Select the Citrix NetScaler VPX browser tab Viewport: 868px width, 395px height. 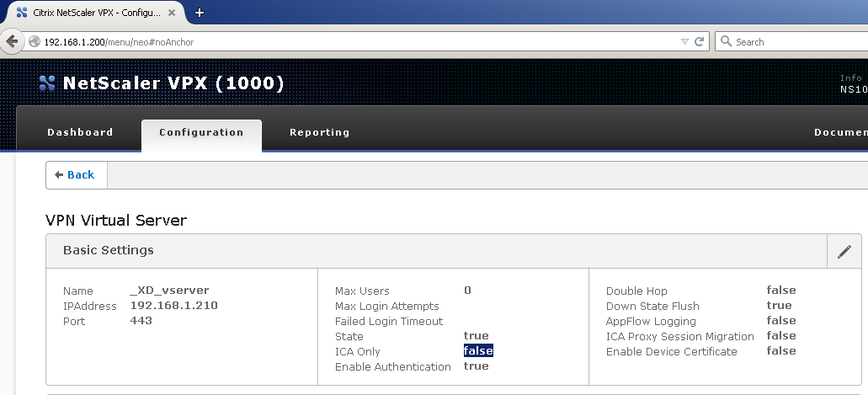[x=94, y=12]
